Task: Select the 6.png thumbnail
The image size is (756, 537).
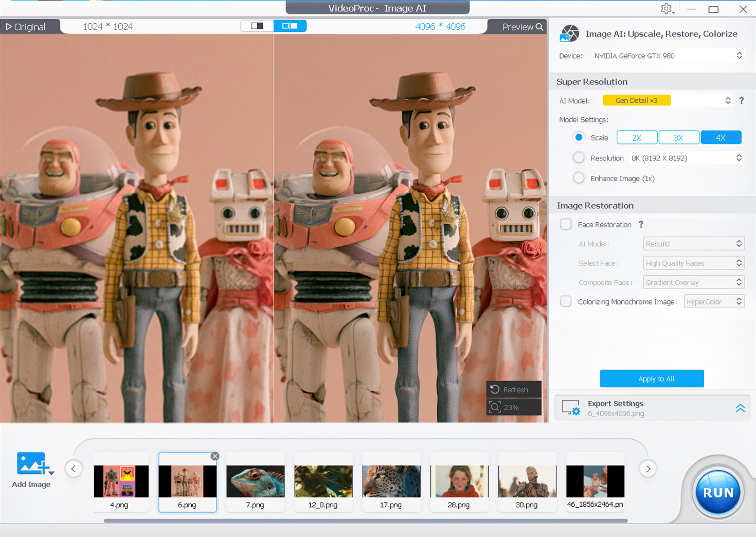Action: 188,482
